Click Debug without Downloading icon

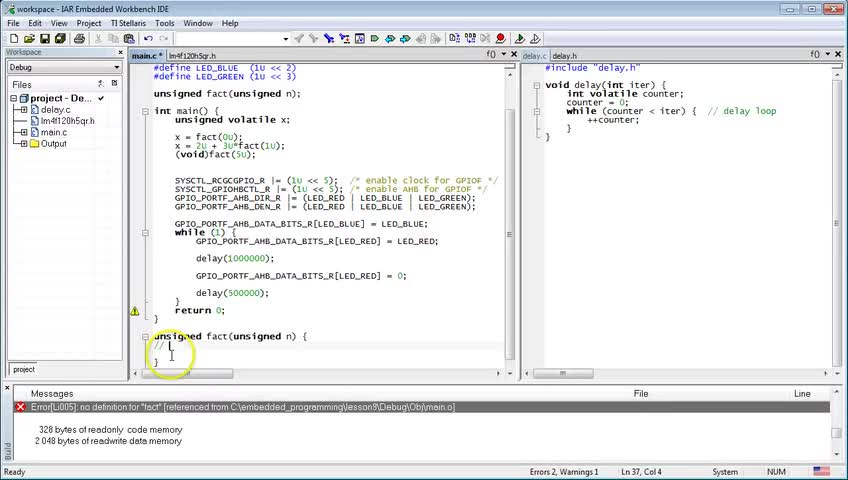point(535,38)
